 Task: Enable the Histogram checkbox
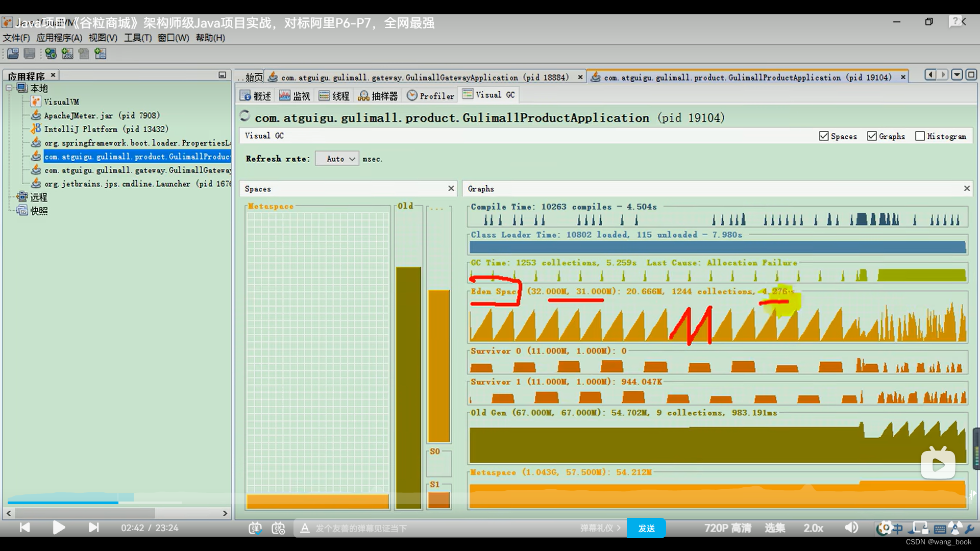tap(920, 136)
